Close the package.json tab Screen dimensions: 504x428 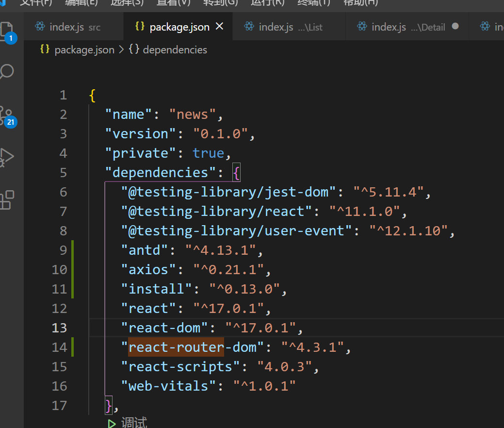pyautogui.click(x=220, y=26)
